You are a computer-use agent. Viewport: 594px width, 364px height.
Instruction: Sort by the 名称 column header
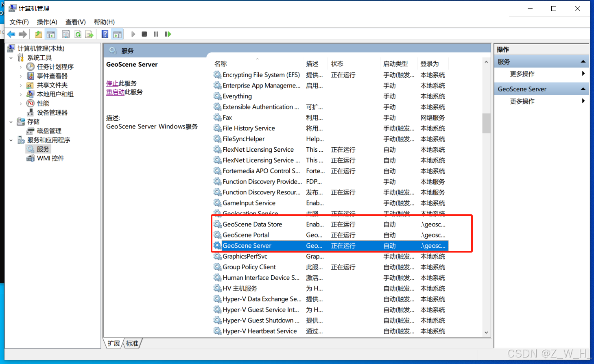pyautogui.click(x=258, y=63)
